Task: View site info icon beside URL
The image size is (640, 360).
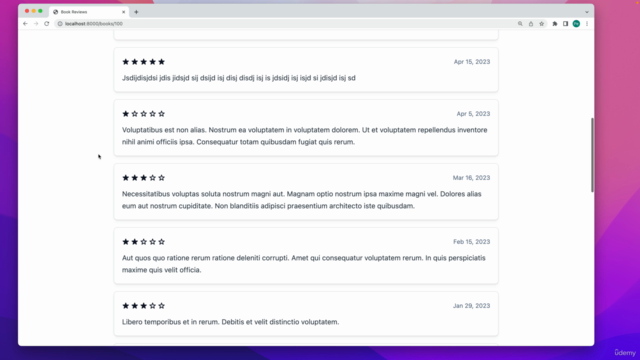Action: 60,24
